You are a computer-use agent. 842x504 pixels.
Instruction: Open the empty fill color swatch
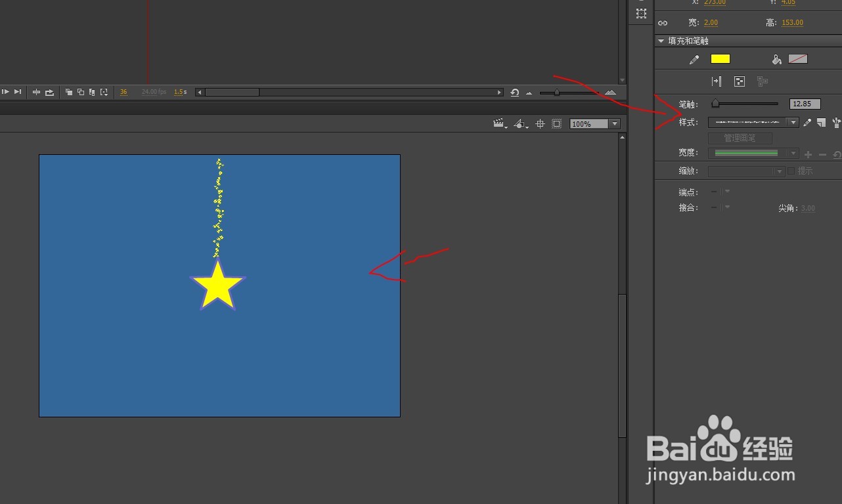tap(798, 59)
